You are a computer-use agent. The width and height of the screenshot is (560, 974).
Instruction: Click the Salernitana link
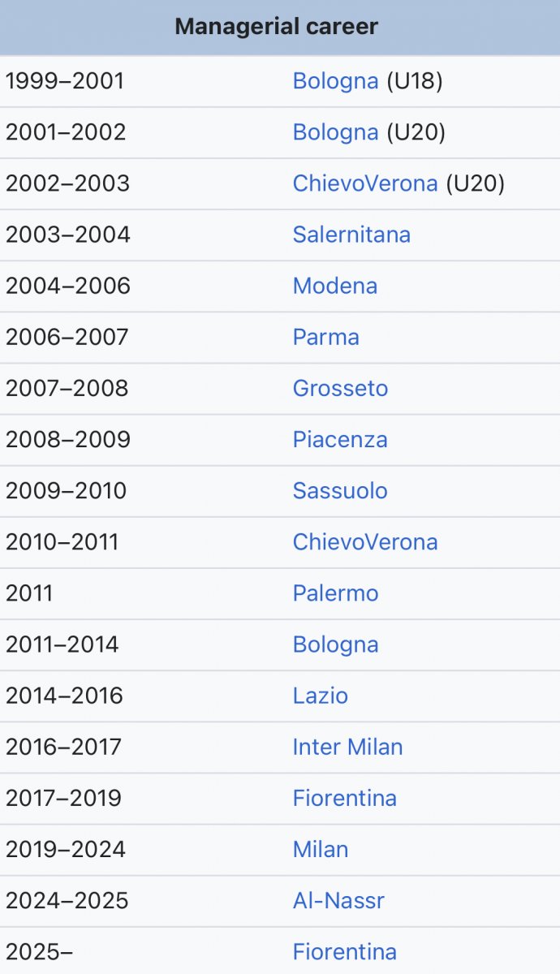click(351, 235)
